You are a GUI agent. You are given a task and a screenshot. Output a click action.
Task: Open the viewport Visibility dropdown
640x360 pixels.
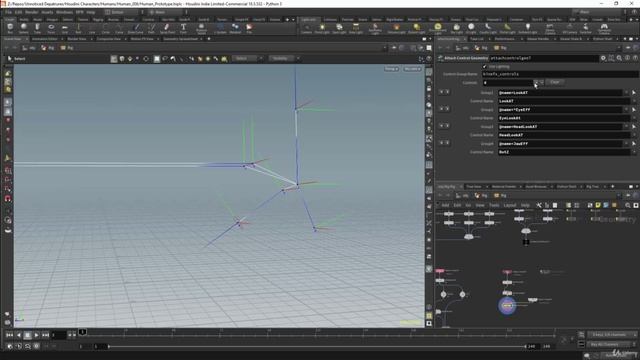(x=284, y=59)
